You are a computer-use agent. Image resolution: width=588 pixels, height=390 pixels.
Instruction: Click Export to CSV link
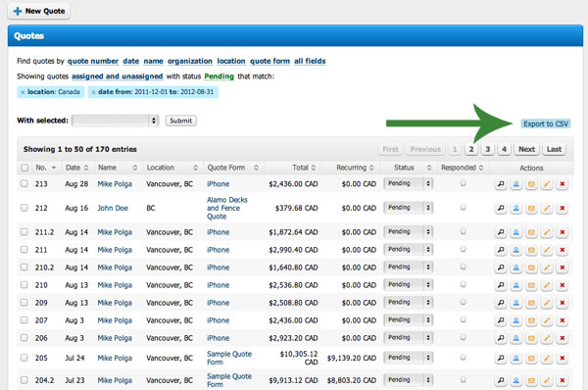coord(546,124)
